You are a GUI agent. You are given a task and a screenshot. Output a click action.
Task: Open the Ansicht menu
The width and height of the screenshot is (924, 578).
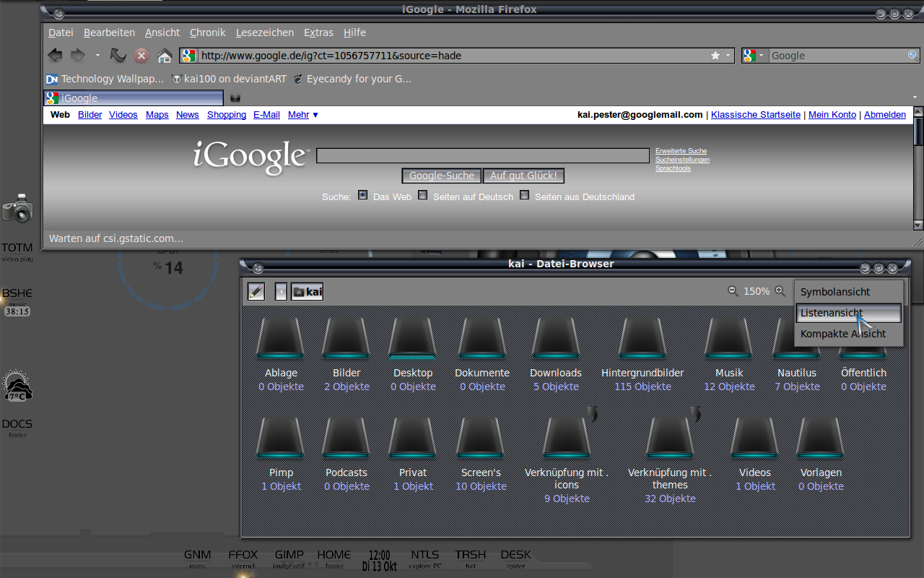click(x=162, y=33)
